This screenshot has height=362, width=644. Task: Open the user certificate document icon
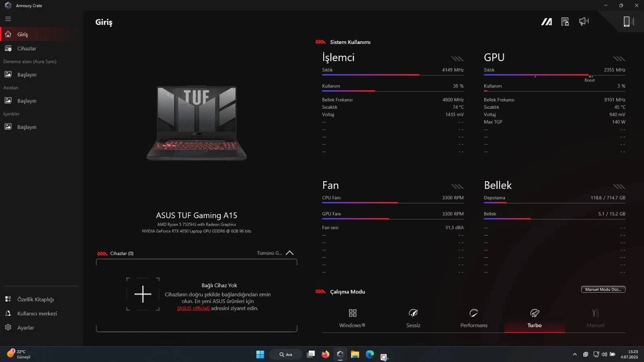click(x=565, y=22)
